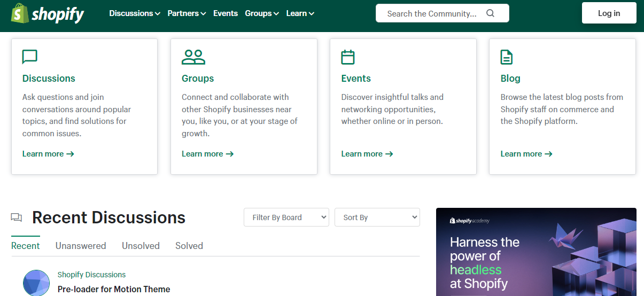Screen dimensions: 644x296
Task: Click the Recent Discussions chat icon
Action: click(17, 217)
